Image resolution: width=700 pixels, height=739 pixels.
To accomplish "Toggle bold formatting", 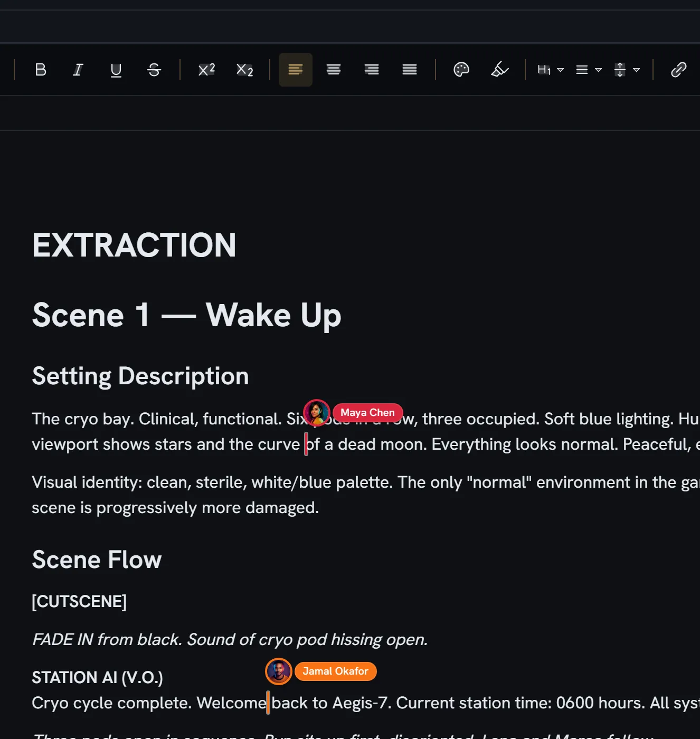I will point(41,70).
